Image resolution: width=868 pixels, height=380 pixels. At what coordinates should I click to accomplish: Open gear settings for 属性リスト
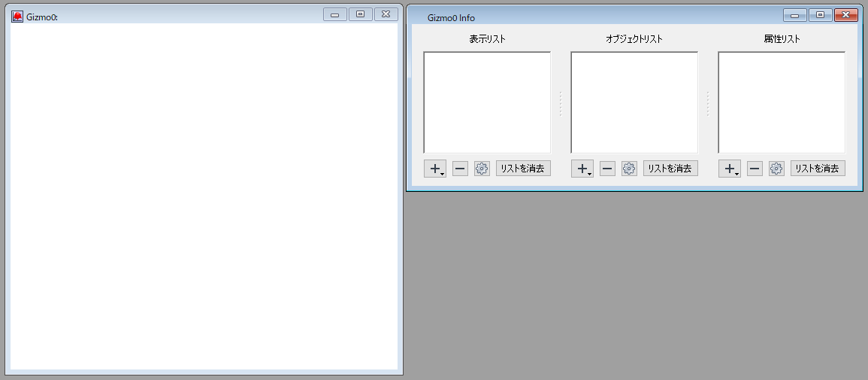pyautogui.click(x=776, y=169)
